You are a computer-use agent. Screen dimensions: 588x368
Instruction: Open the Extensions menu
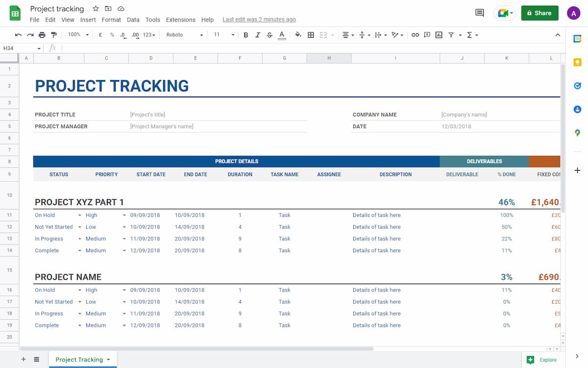[x=180, y=20]
